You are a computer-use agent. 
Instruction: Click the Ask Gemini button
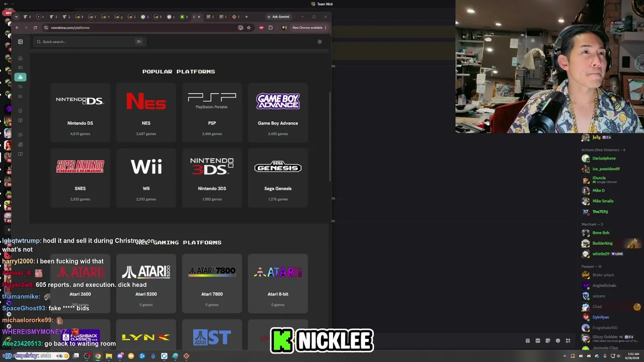pyautogui.click(x=278, y=17)
